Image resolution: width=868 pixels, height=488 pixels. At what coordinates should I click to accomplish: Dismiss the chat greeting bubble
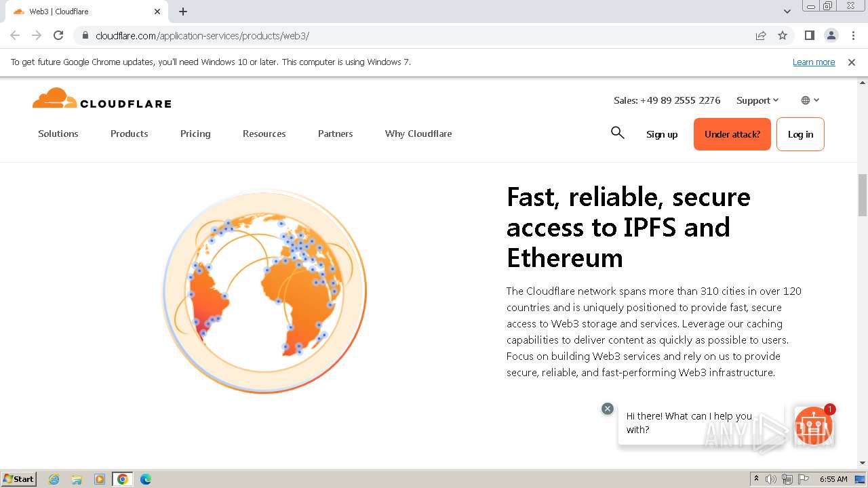(x=608, y=409)
